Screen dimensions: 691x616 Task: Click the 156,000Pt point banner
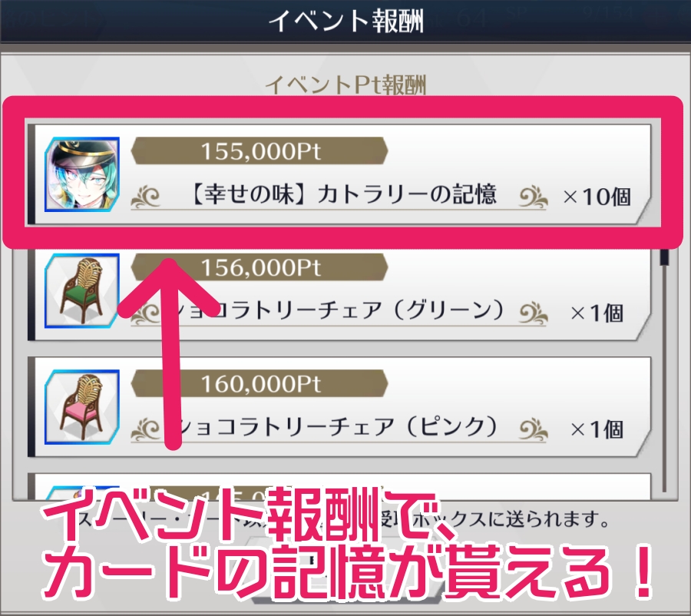click(x=260, y=267)
